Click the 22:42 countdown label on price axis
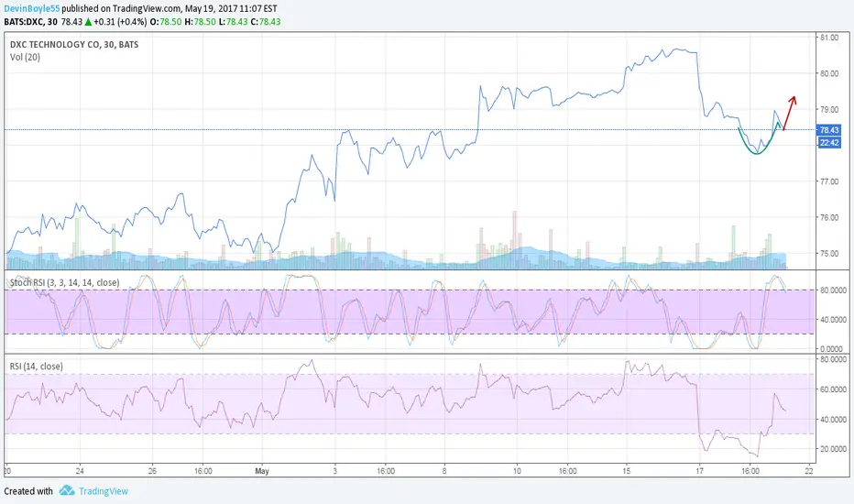This screenshot has width=854, height=504. click(x=829, y=142)
